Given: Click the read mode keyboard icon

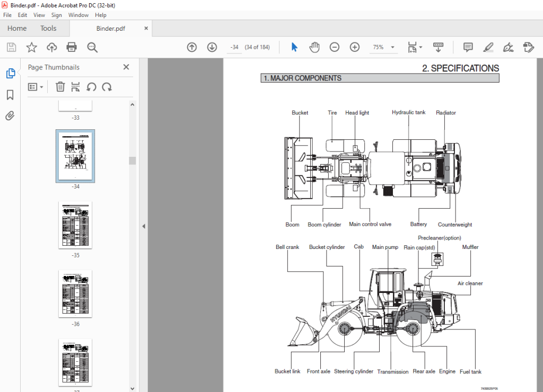Looking at the screenshot, I should tap(438, 47).
